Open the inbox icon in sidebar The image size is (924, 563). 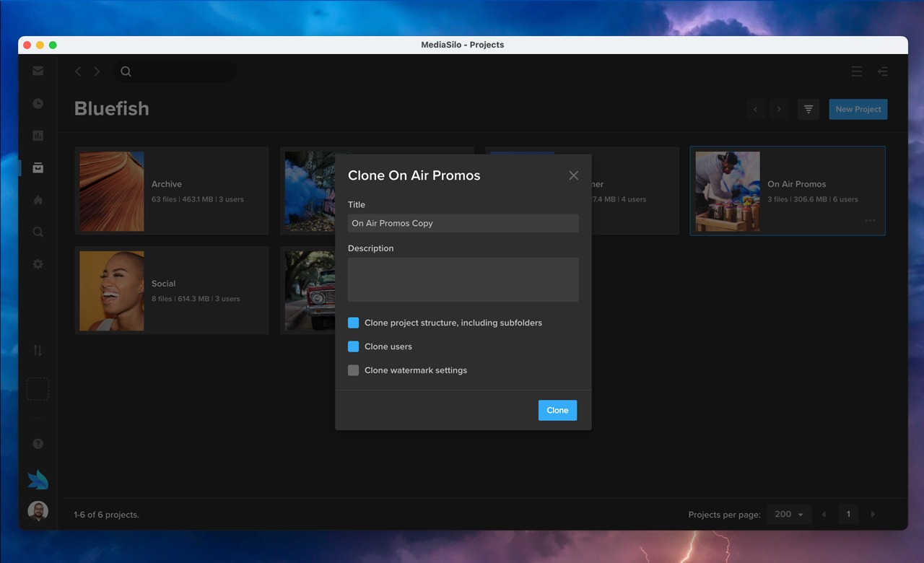38,71
